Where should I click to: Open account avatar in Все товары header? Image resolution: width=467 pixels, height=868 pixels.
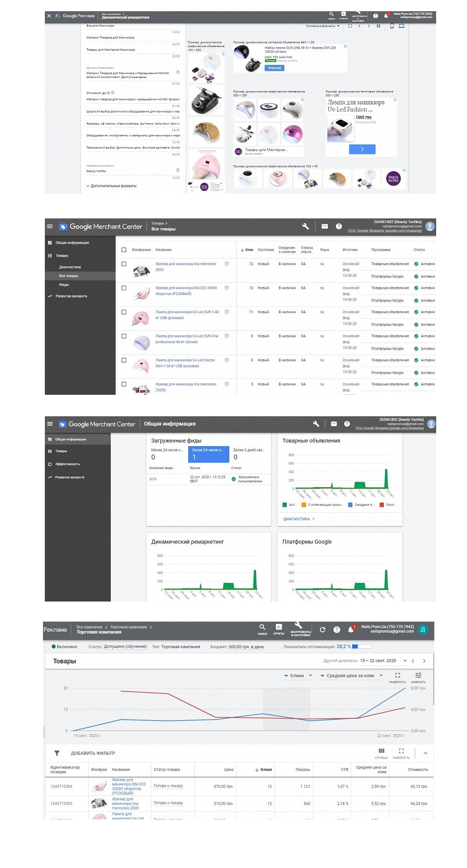click(x=430, y=226)
